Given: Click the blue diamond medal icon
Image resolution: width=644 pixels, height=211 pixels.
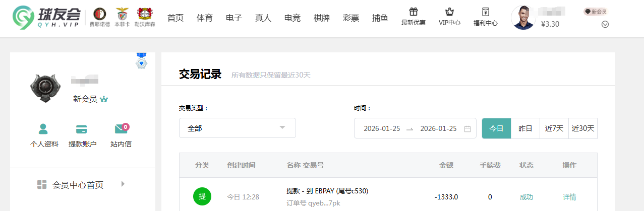Looking at the screenshot, I should (x=142, y=61).
